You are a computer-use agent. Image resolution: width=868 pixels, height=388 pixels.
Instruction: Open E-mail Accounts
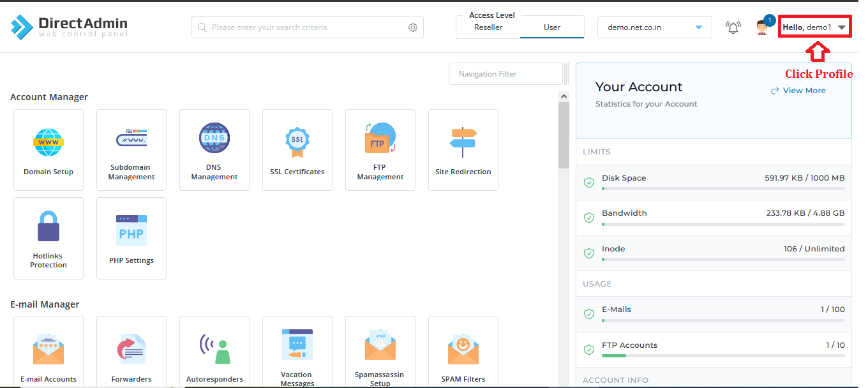pyautogui.click(x=49, y=352)
